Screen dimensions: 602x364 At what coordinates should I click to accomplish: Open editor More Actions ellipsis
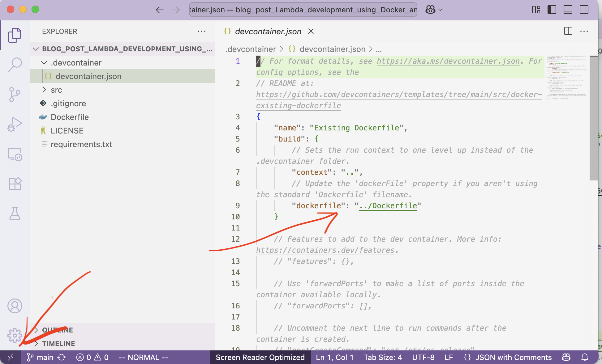pyautogui.click(x=584, y=31)
